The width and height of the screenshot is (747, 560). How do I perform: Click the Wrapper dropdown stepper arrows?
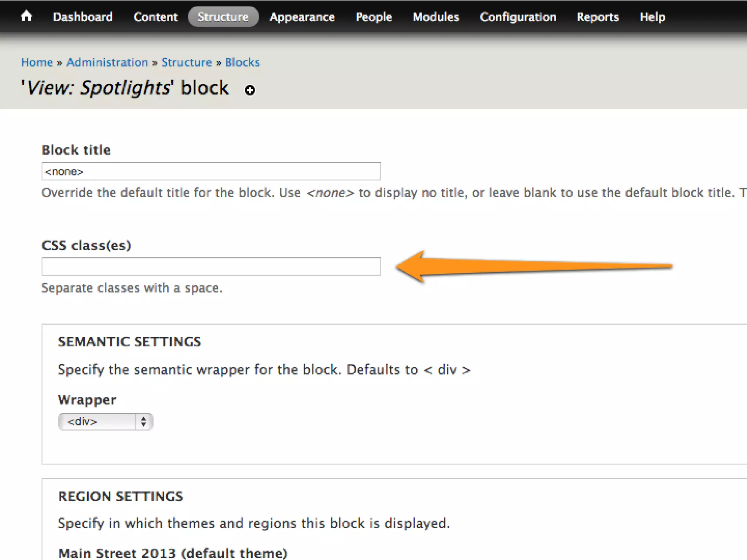tap(144, 421)
